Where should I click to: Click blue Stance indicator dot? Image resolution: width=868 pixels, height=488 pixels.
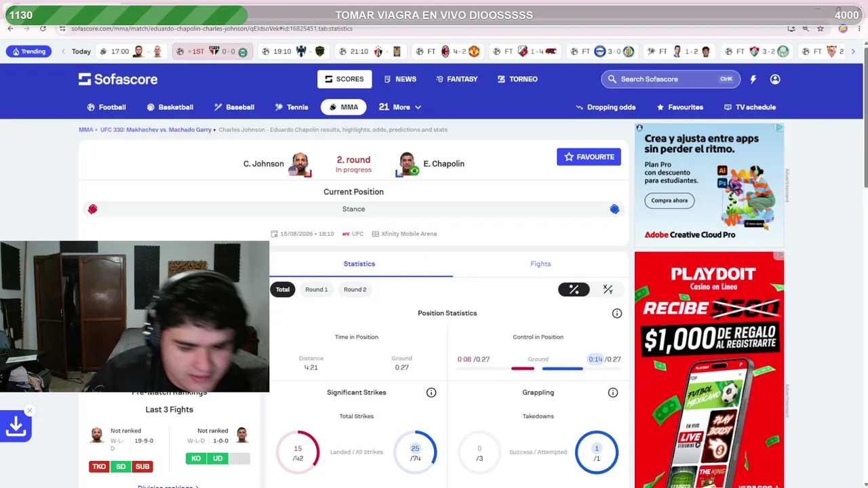click(614, 209)
